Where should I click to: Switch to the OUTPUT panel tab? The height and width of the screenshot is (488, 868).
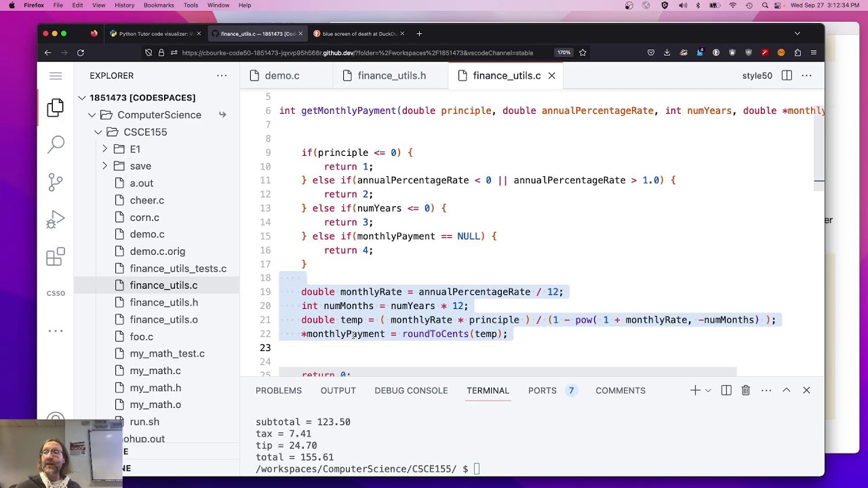pyautogui.click(x=338, y=390)
